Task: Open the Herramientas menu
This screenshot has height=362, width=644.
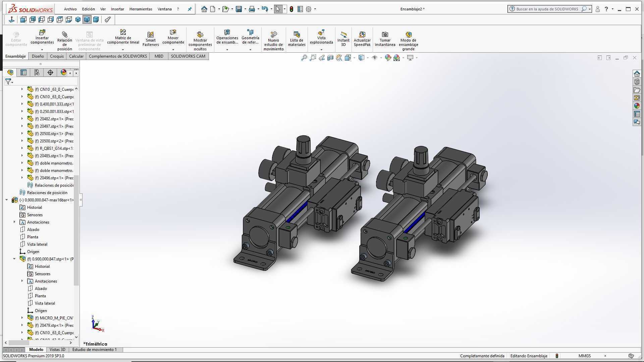Action: (141, 9)
